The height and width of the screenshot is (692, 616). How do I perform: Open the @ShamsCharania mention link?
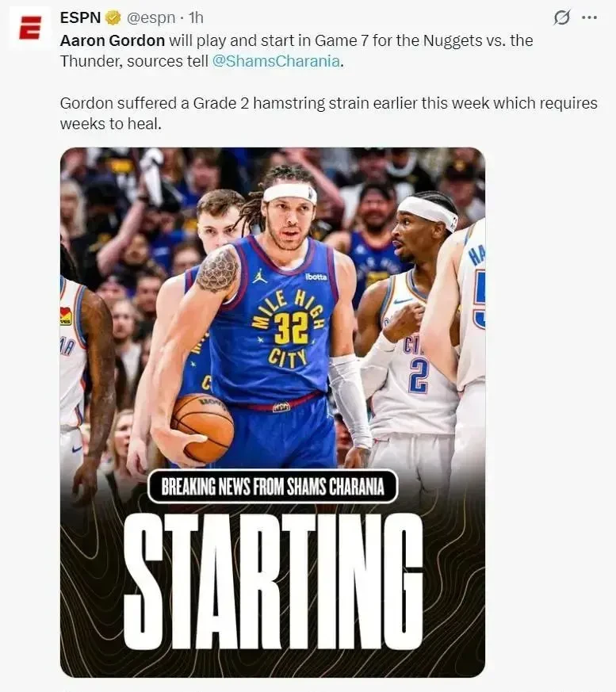pos(276,61)
